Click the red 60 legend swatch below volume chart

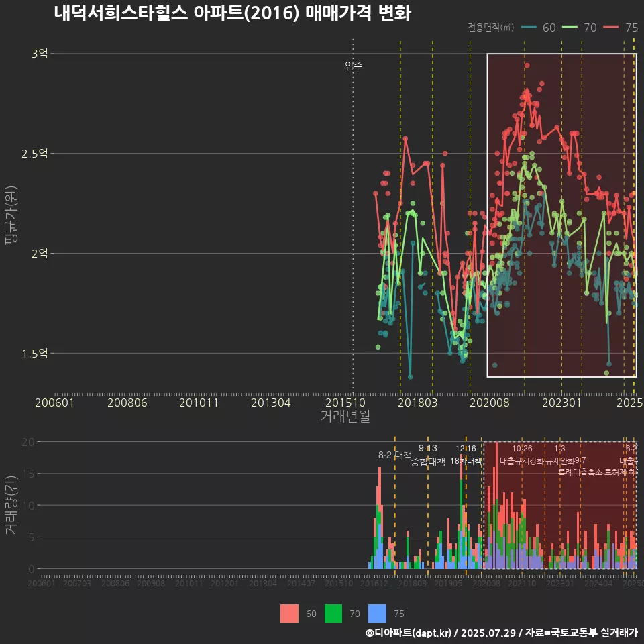pos(289,613)
